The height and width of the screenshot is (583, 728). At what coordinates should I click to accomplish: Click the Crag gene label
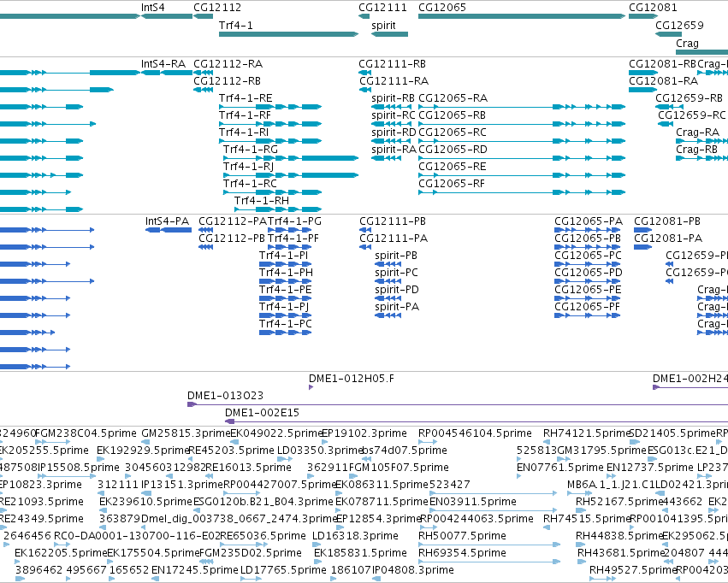687,43
